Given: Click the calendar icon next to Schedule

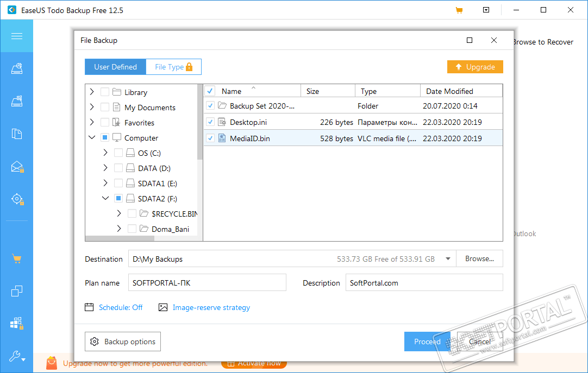Looking at the screenshot, I should [x=89, y=307].
